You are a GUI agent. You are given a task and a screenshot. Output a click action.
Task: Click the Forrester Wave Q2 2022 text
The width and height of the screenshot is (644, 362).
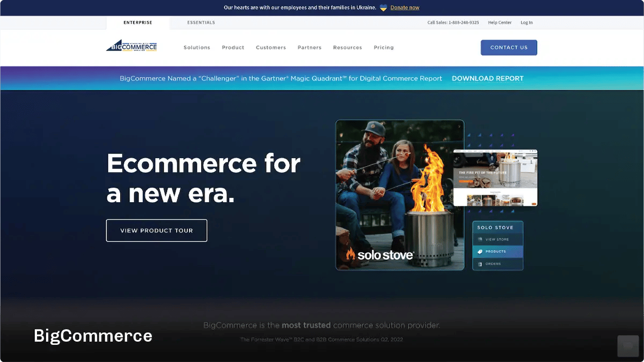(321, 339)
